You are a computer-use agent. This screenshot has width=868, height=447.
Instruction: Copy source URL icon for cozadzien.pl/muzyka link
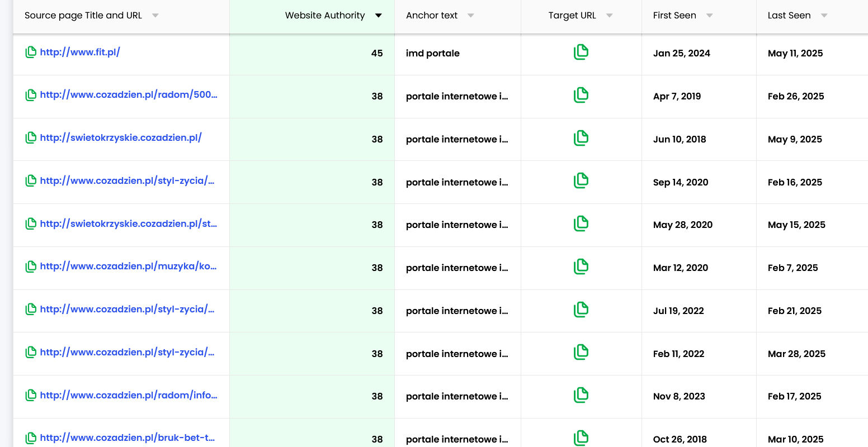(x=31, y=267)
